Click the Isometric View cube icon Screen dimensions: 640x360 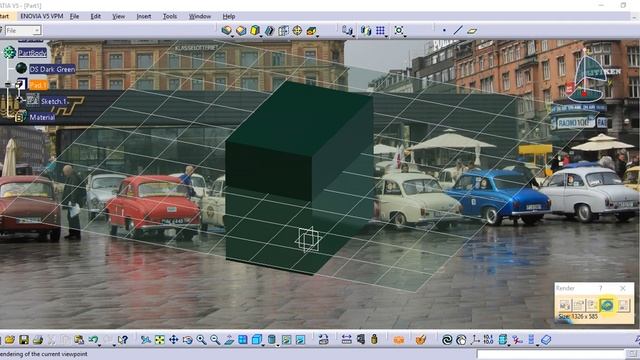pyautogui.click(x=257, y=340)
